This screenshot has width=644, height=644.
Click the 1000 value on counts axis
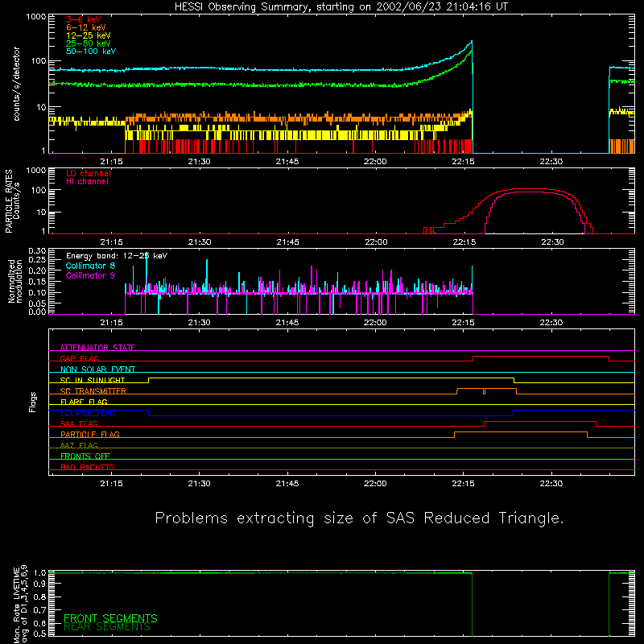36,17
